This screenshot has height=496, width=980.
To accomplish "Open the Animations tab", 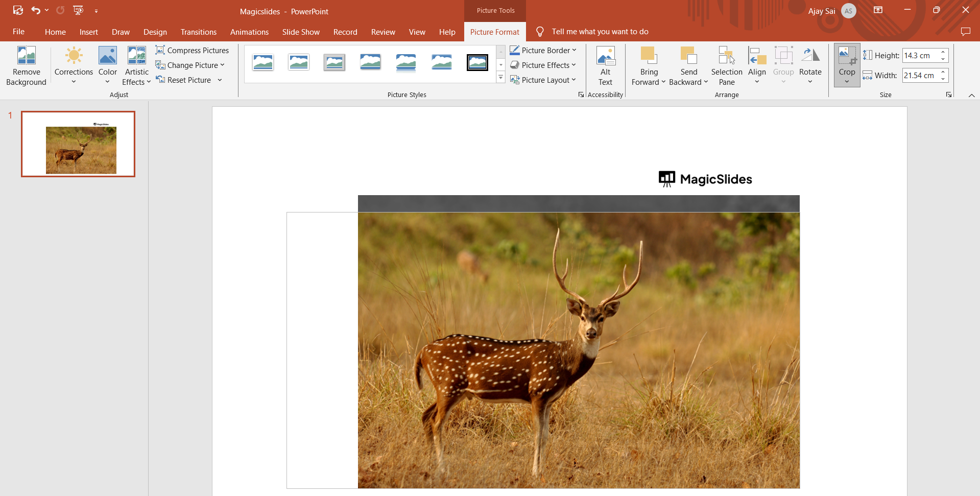I will point(249,32).
